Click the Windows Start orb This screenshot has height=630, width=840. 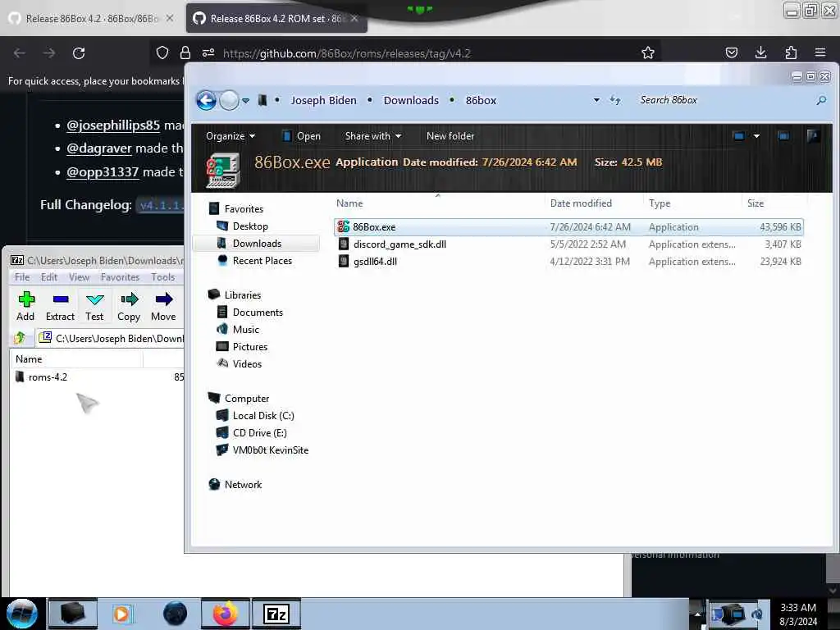(x=22, y=614)
